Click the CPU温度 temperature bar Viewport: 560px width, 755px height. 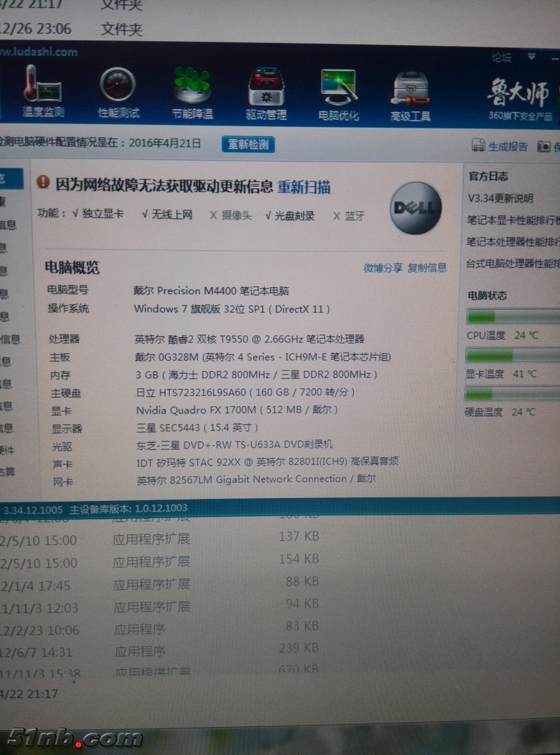511,316
